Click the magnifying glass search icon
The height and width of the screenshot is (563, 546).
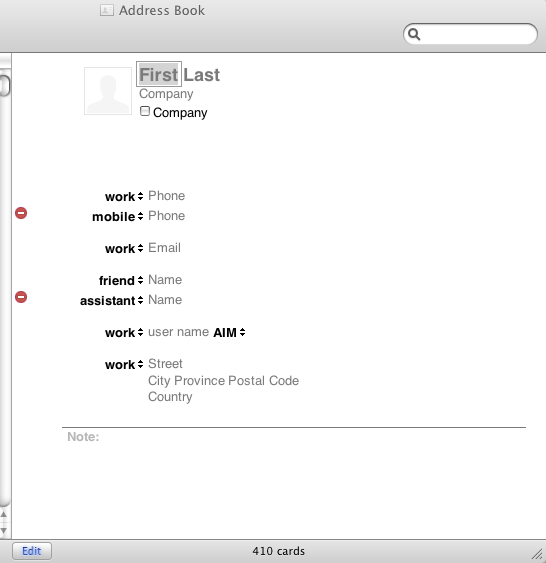tap(414, 34)
